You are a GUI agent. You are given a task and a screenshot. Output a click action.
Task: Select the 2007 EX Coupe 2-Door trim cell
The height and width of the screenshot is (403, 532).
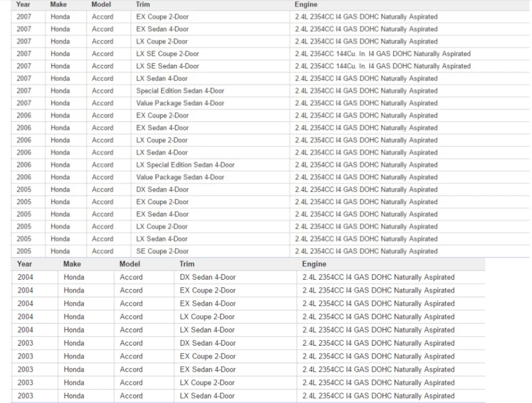click(x=210, y=16)
